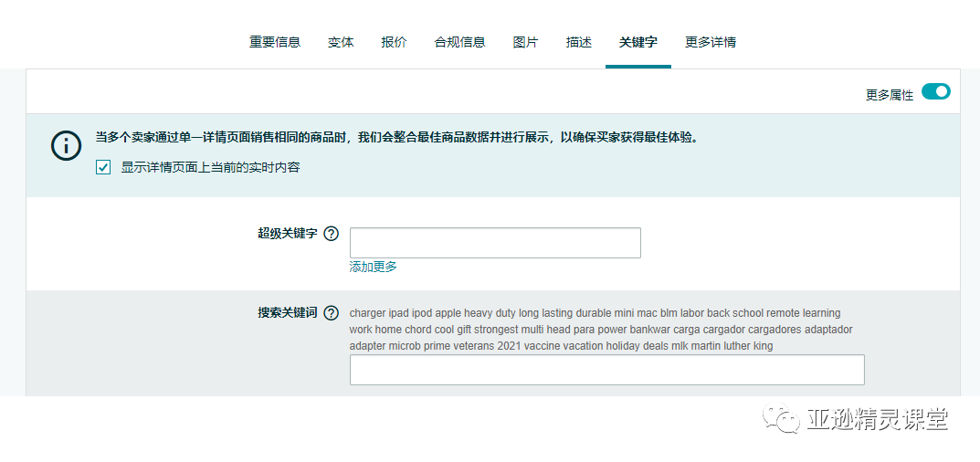Focus the 超级关键字 input field

(495, 243)
